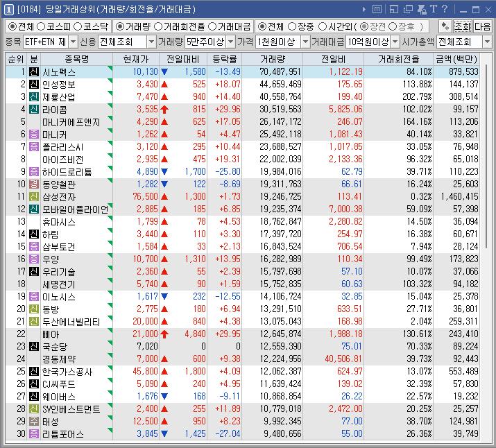This screenshot has height=448, width=496.
Task: Click the 신 badge next to 삼성전자
Action: [34, 196]
